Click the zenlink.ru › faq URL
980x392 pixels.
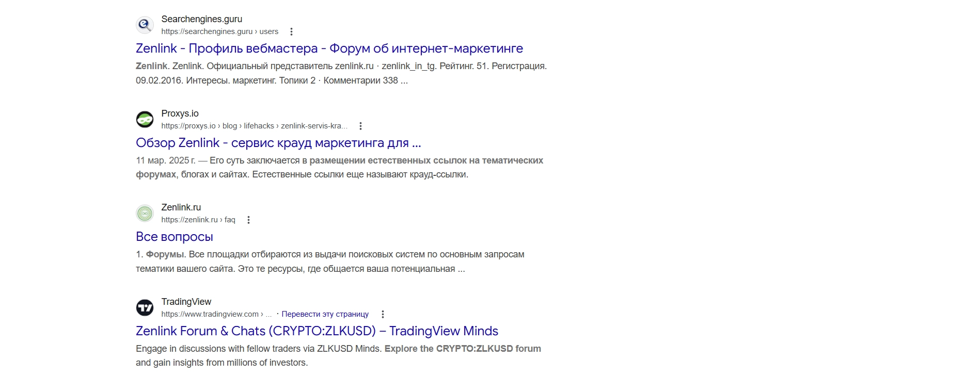click(x=198, y=220)
